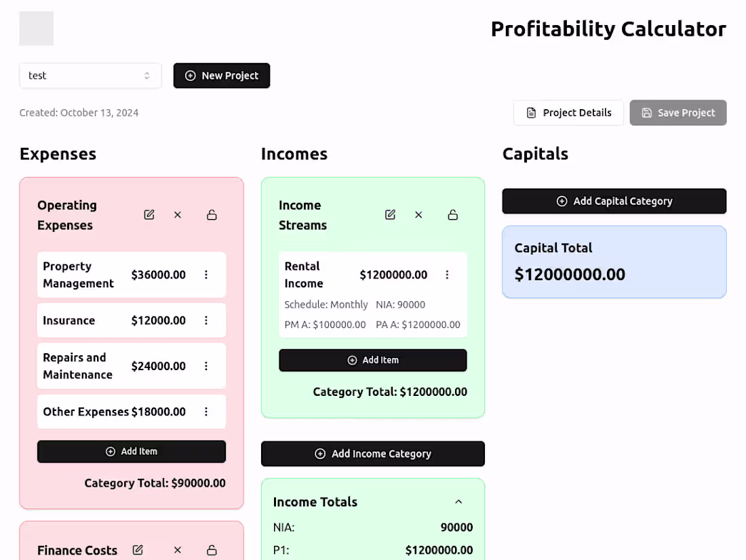Remove the Income Streams category
Screen dimensions: 746x560
coord(418,215)
